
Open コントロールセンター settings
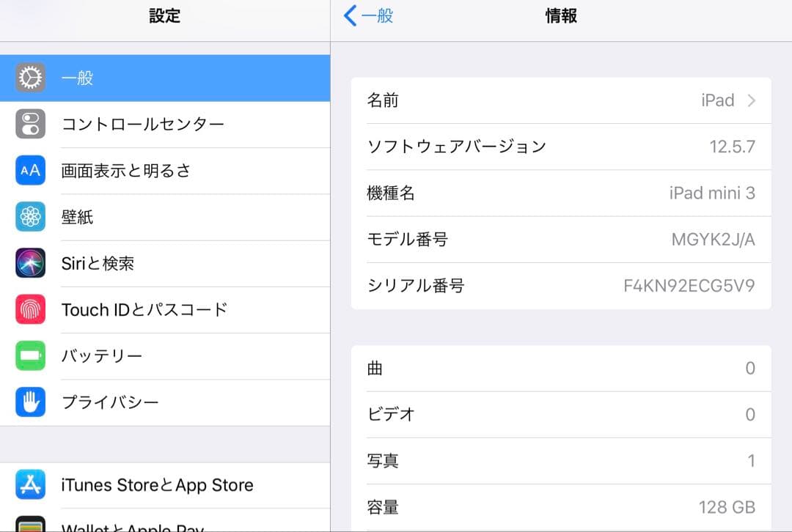[165, 124]
